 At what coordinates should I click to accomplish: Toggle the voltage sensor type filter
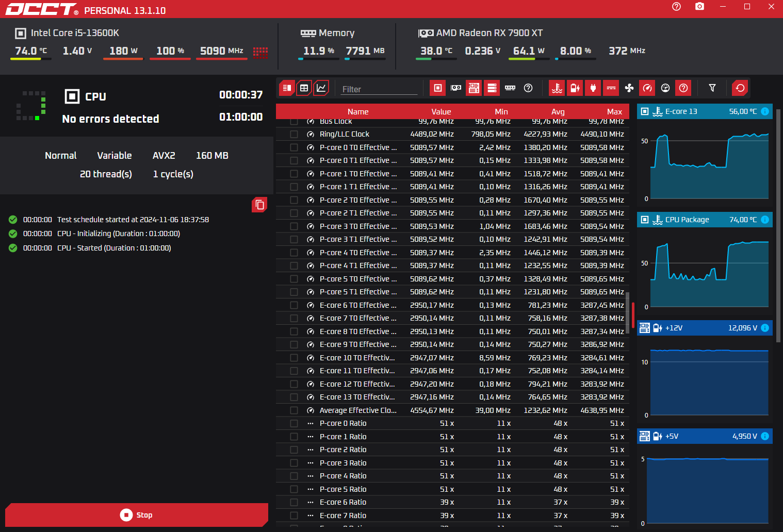(x=575, y=88)
